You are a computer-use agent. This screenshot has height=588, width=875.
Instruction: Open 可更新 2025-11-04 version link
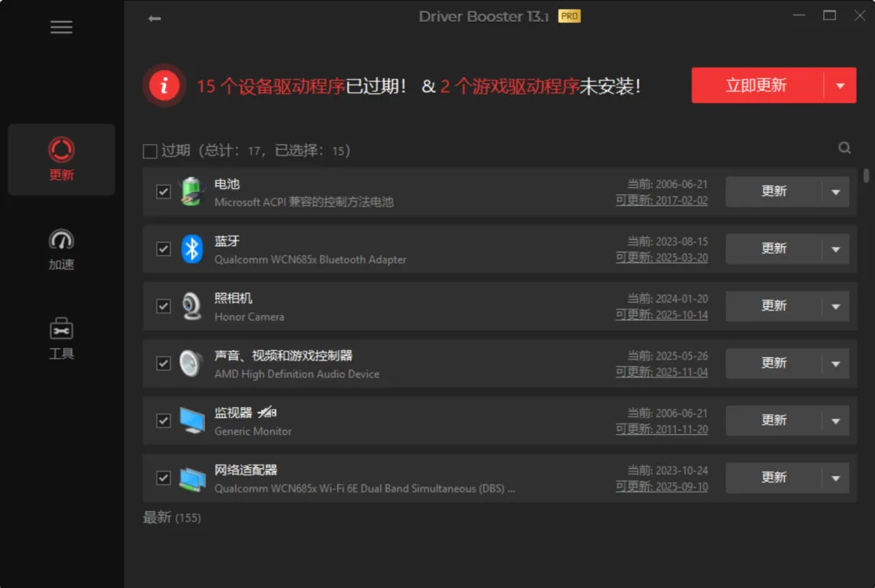pos(661,372)
